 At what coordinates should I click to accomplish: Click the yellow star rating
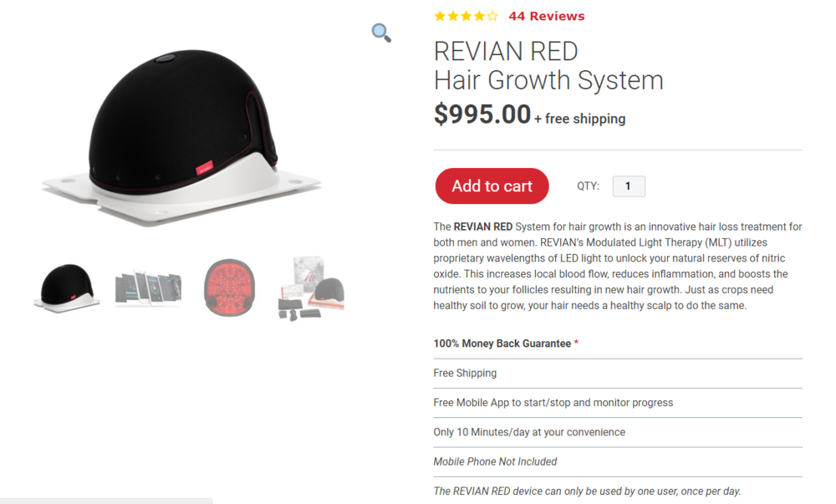466,16
